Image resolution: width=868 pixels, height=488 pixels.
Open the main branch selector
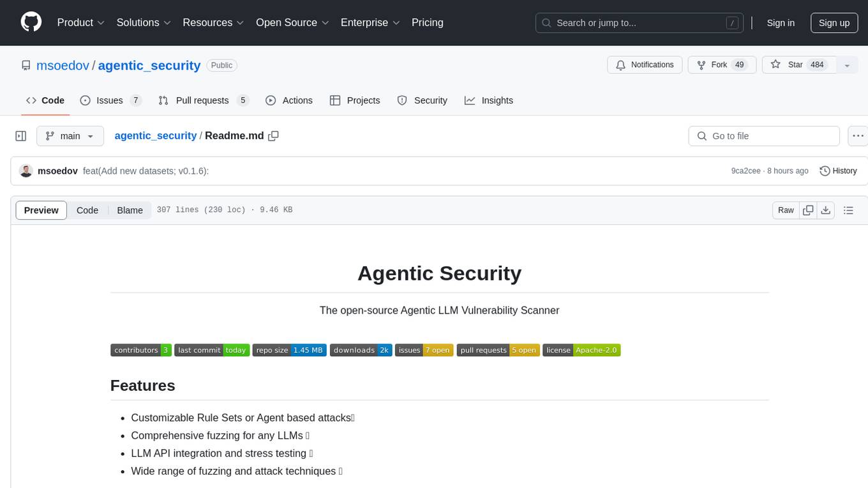tap(70, 136)
